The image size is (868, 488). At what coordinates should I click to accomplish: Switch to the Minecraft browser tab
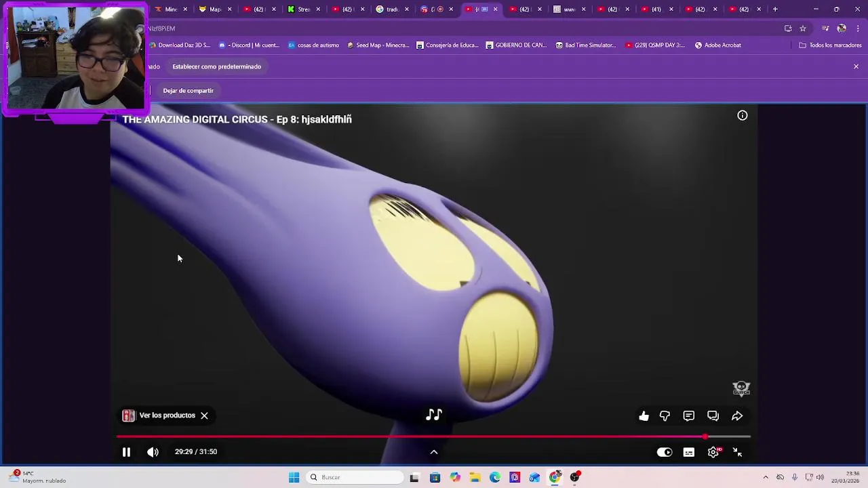coord(166,9)
